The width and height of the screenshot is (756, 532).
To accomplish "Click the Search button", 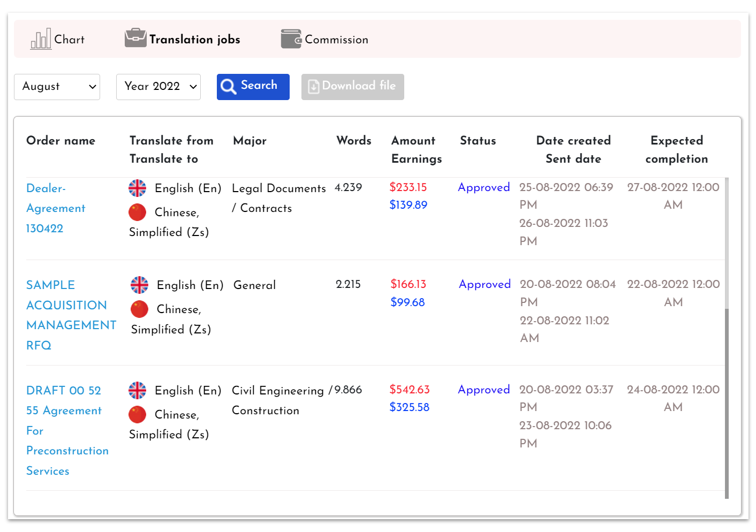I will (253, 87).
